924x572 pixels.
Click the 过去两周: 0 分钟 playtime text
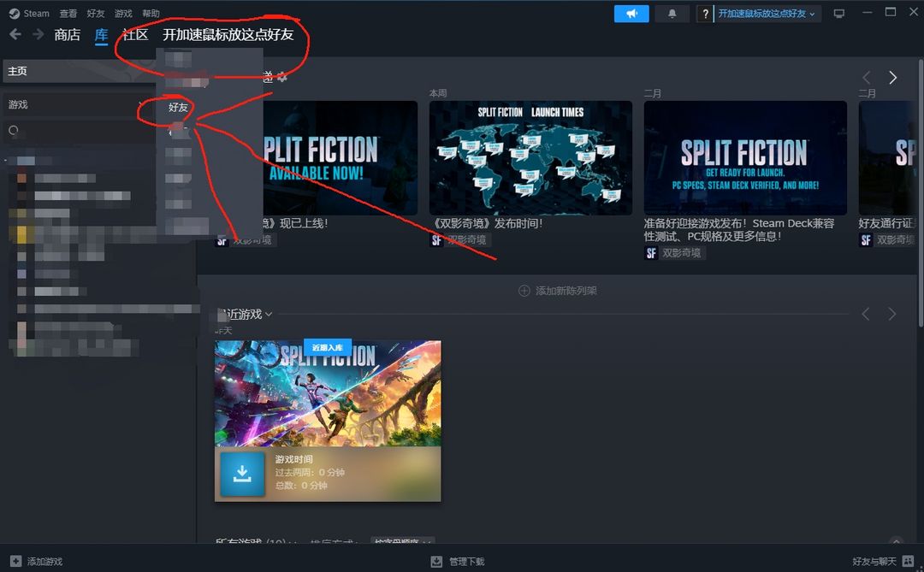point(310,473)
